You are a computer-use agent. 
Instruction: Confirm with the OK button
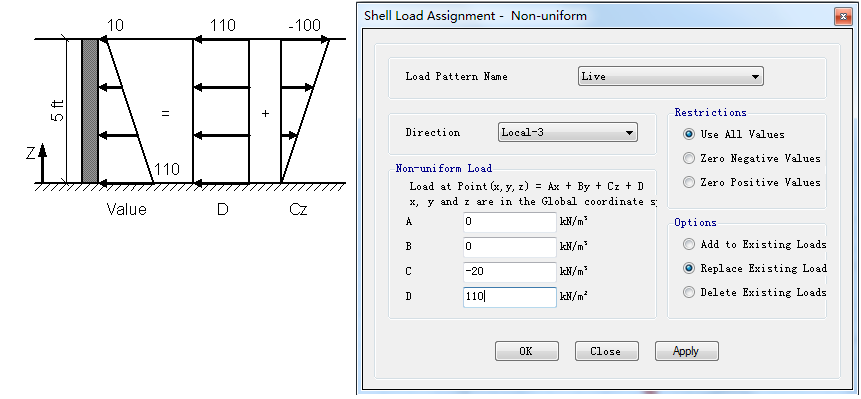pos(527,351)
